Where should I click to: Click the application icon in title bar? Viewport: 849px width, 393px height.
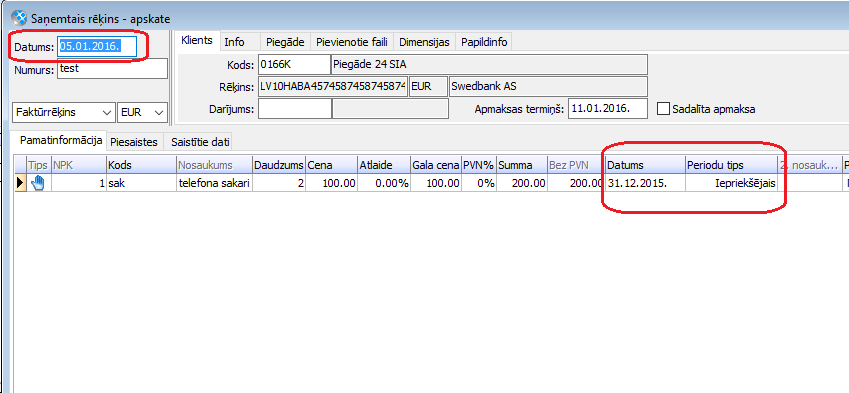tap(19, 19)
